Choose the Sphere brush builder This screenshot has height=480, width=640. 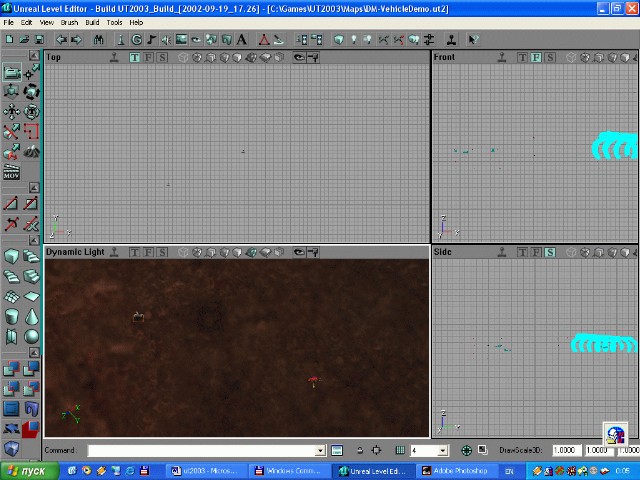tap(31, 336)
